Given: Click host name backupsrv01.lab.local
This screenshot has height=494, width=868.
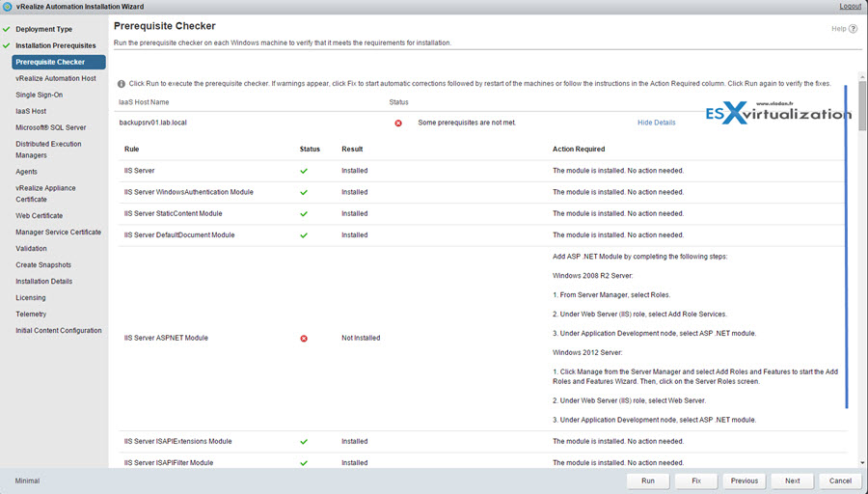Looking at the screenshot, I should coord(152,123).
